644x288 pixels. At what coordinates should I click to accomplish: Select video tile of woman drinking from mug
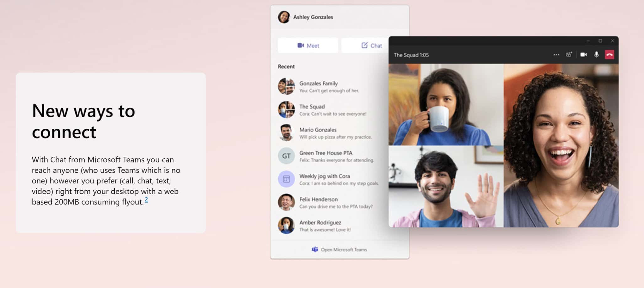coord(446,105)
